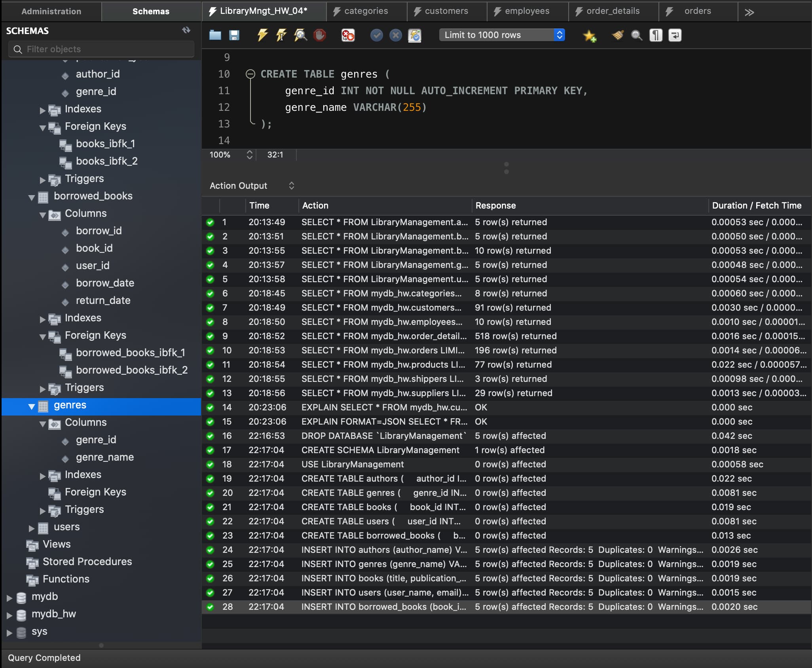Image resolution: width=812 pixels, height=668 pixels.
Task: Click the Filter objects search field
Action: (x=101, y=49)
